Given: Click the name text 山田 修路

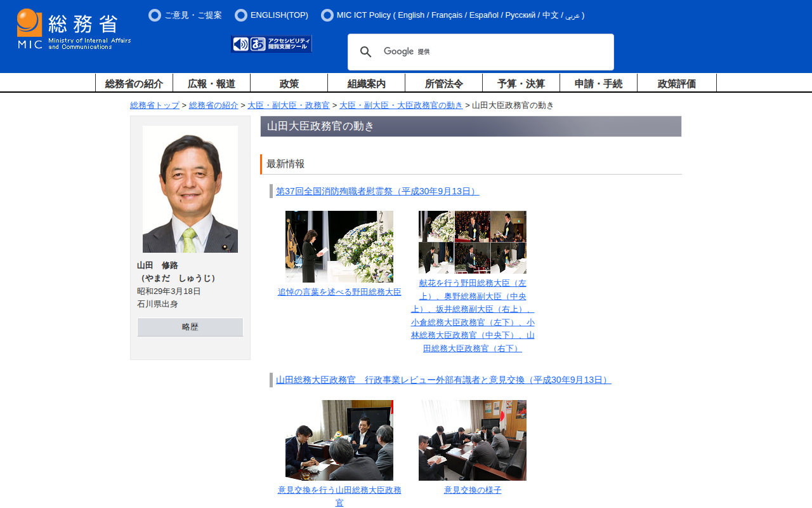Looking at the screenshot, I should coord(157,265).
